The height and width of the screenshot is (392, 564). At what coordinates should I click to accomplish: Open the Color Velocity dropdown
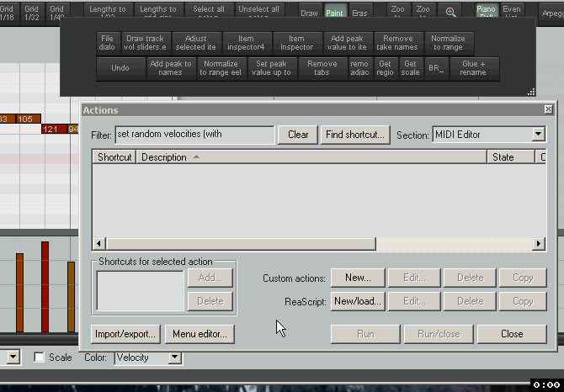[148, 358]
